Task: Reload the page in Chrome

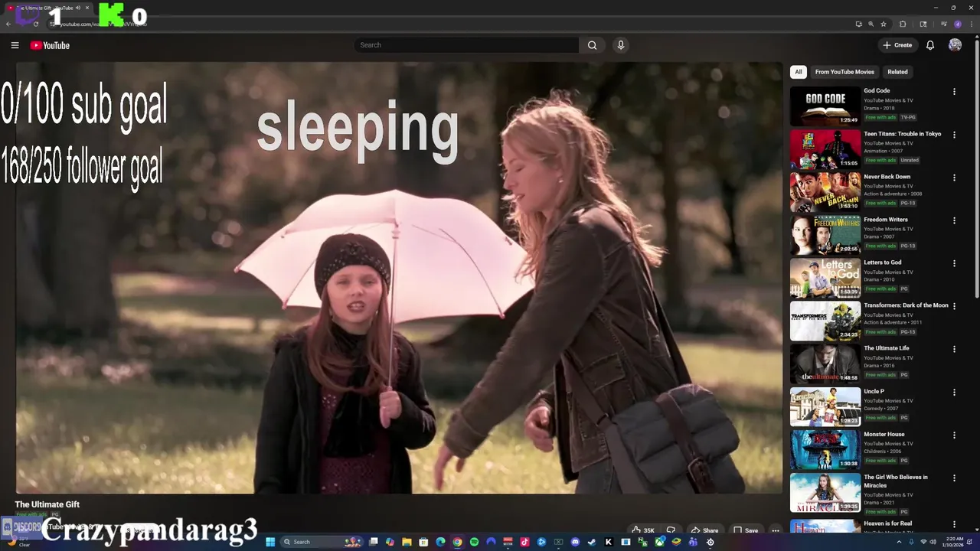Action: 36,24
